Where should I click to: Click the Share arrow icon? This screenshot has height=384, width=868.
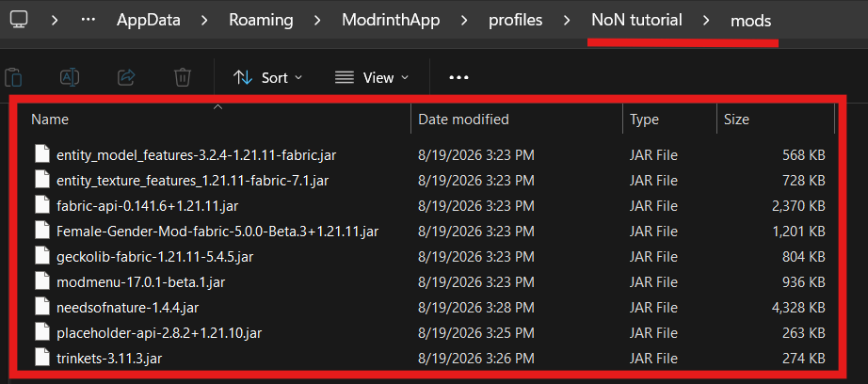pos(127,77)
